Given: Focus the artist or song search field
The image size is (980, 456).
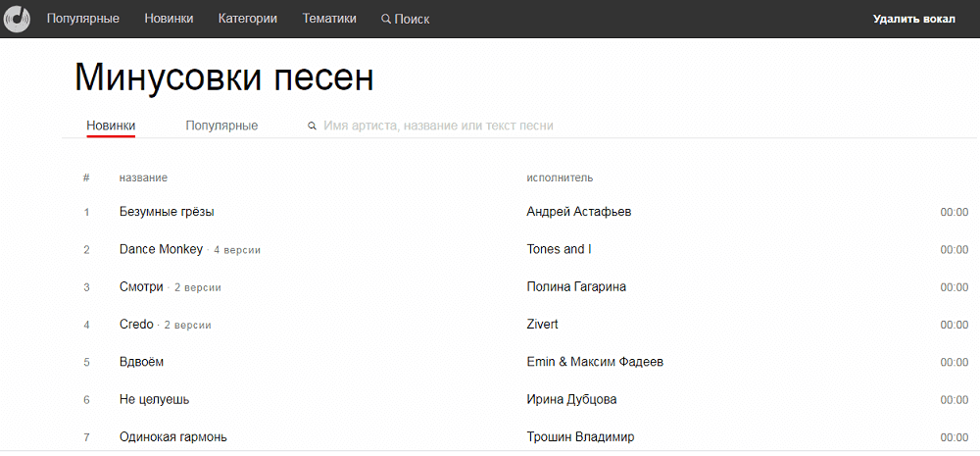Looking at the screenshot, I should click(439, 127).
